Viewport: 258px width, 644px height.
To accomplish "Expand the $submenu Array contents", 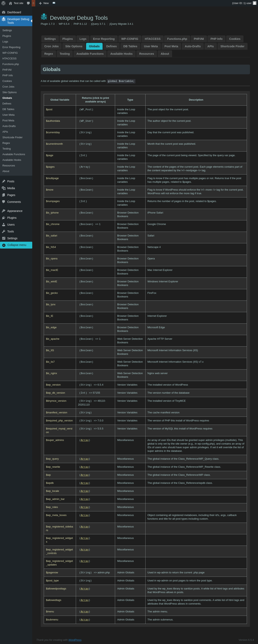I will [x=85, y=620].
